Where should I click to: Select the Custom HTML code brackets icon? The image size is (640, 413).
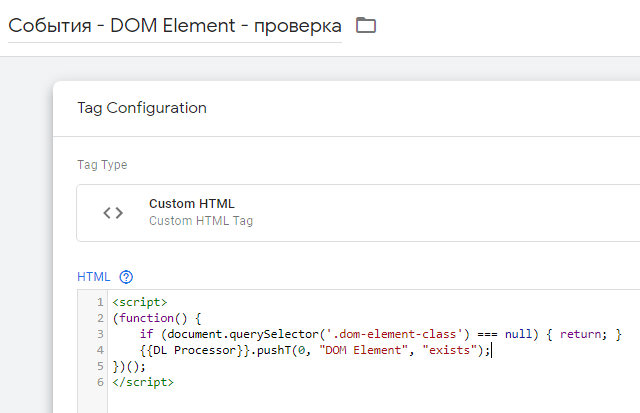[113, 213]
